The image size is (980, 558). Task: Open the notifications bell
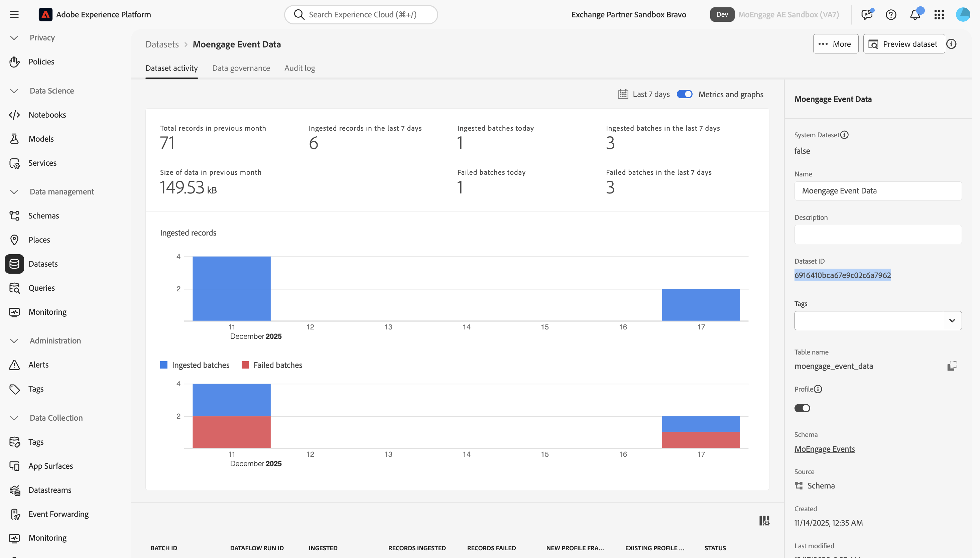(x=915, y=15)
